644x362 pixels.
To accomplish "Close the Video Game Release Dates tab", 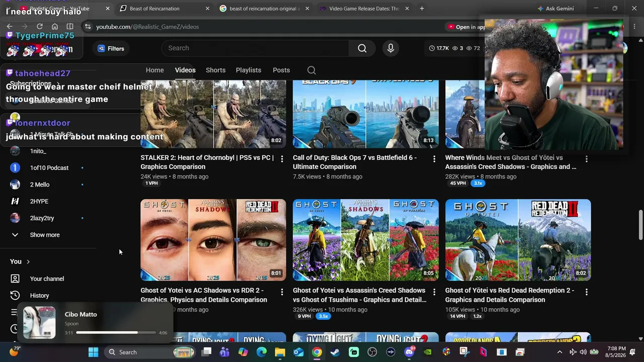I will point(407,9).
